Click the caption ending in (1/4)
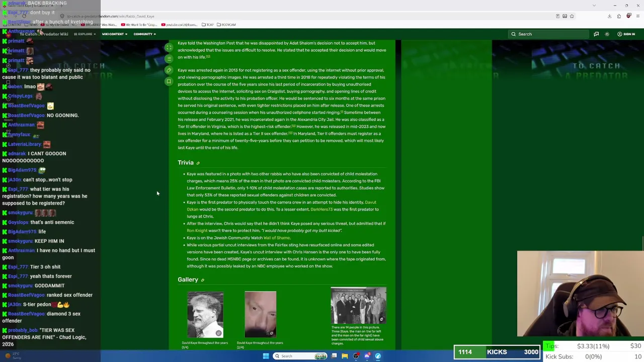 pyautogui.click(x=205, y=345)
